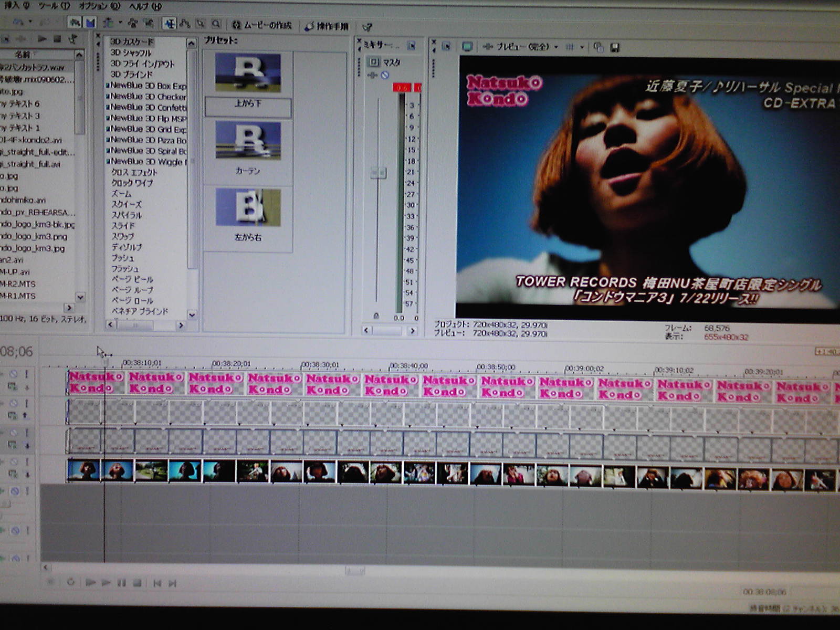Toggle the mixer master mute icon
Image resolution: width=840 pixels, height=630 pixels.
[385, 76]
